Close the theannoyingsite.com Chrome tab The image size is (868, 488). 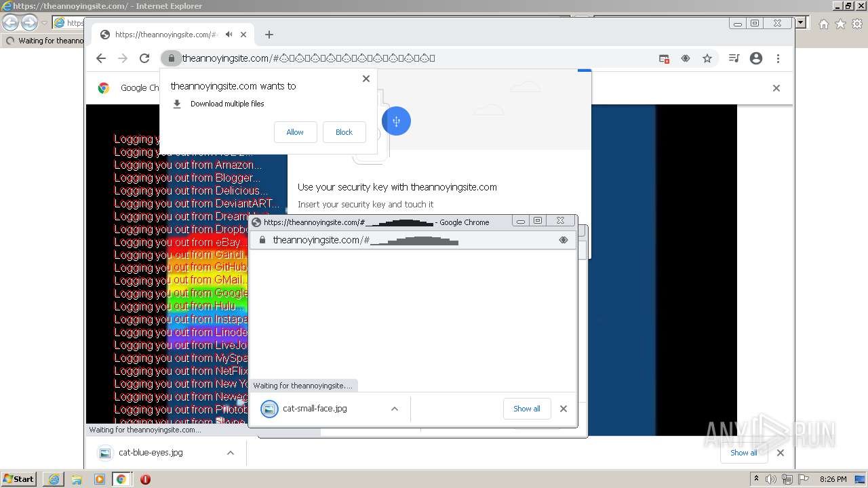[x=243, y=35]
